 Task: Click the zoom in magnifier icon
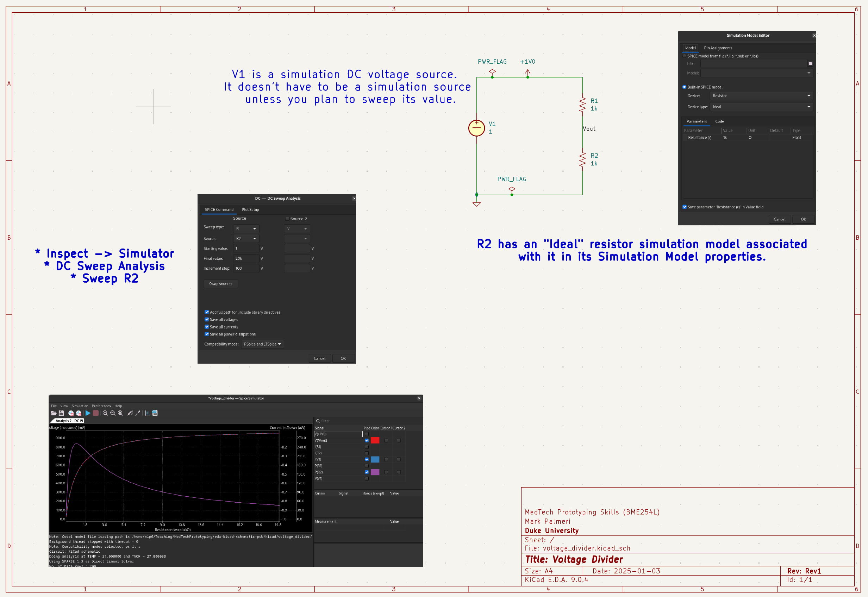pyautogui.click(x=105, y=413)
